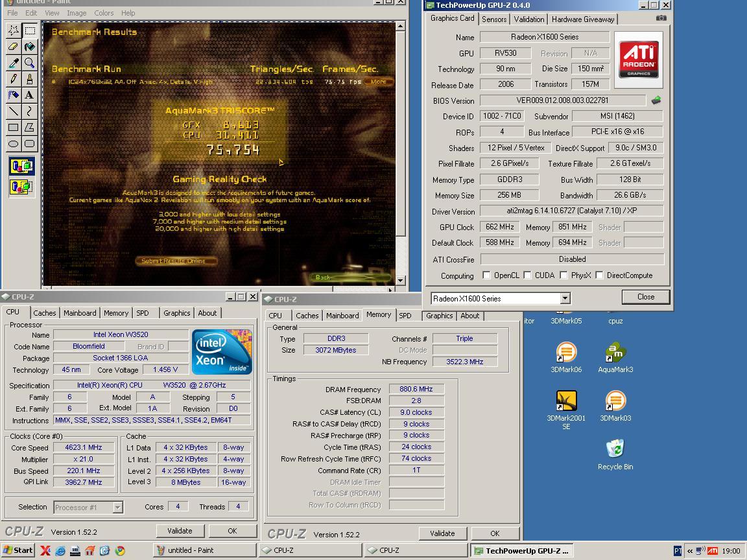This screenshot has width=747, height=560.
Task: Toggle the DirectCompute checkbox in GPU-Z
Action: click(x=599, y=275)
